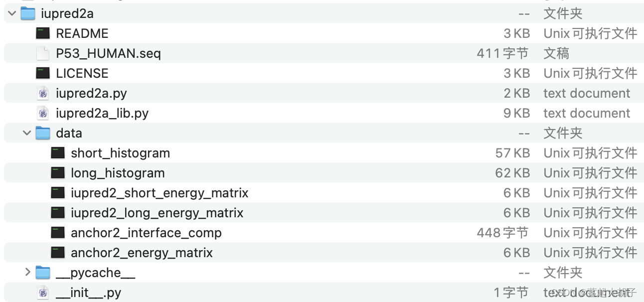The image size is (644, 302).
Task: Click the iupred2a folder name
Action: [67, 13]
